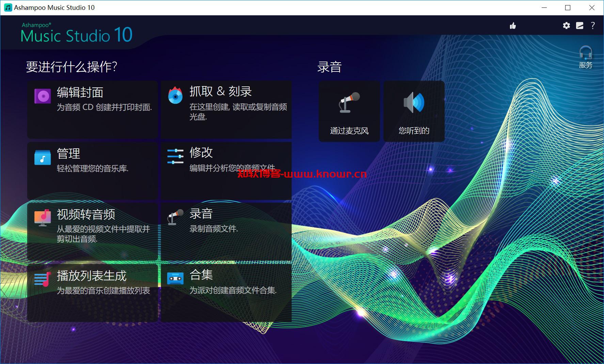Click the speaker icon above 您听到的
The image size is (604, 364).
click(x=414, y=102)
